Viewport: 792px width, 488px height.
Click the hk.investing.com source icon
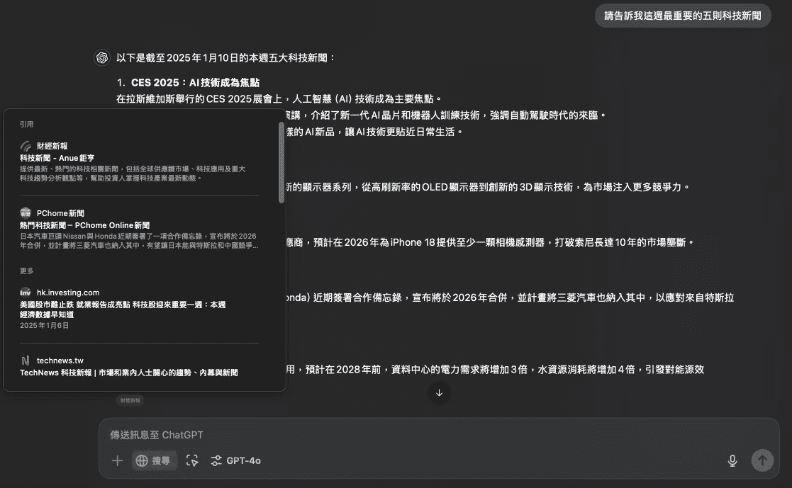(25, 292)
